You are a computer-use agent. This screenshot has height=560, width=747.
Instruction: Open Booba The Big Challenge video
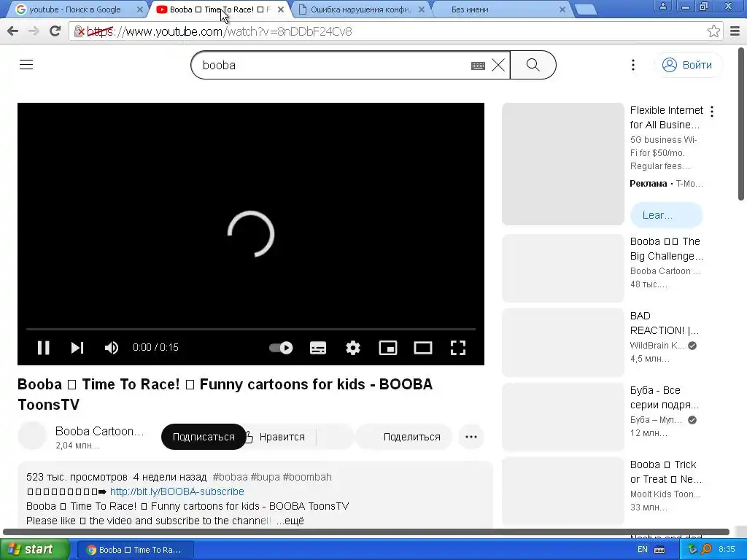(665, 249)
